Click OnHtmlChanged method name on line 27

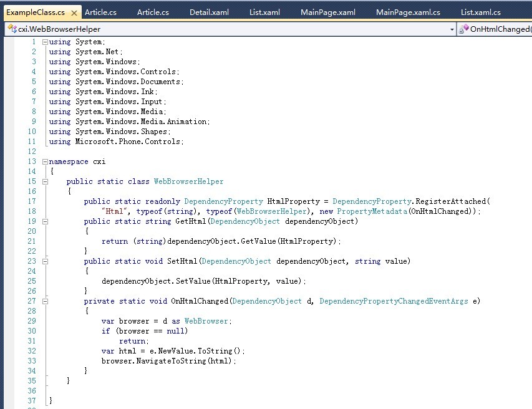pyautogui.click(x=200, y=301)
